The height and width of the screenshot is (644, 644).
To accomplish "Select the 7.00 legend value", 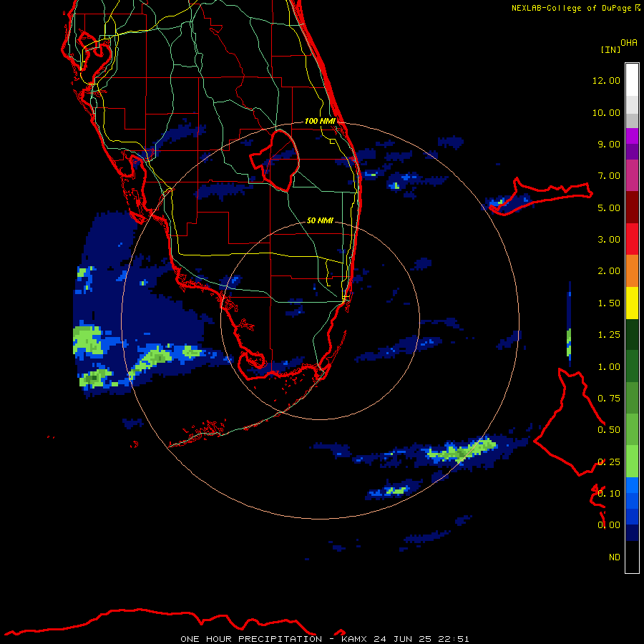I will pos(609,176).
